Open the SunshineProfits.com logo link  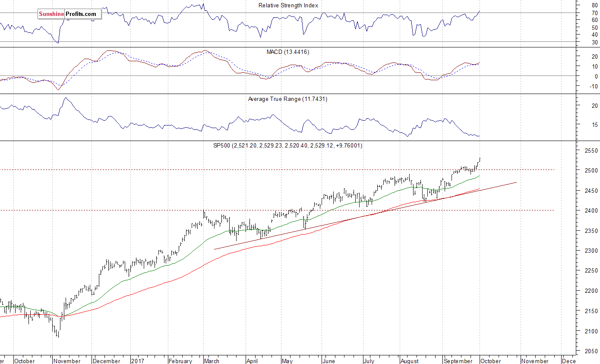pyautogui.click(x=69, y=14)
